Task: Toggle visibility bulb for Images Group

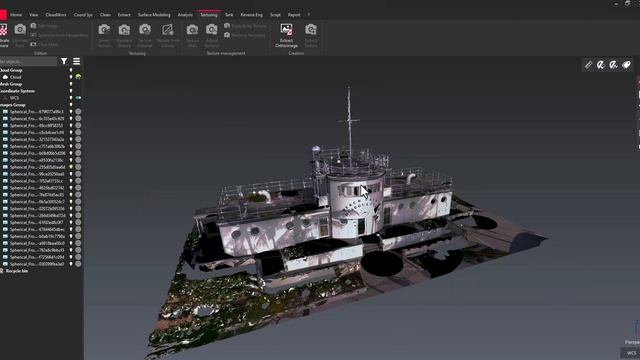Action: [x=71, y=105]
